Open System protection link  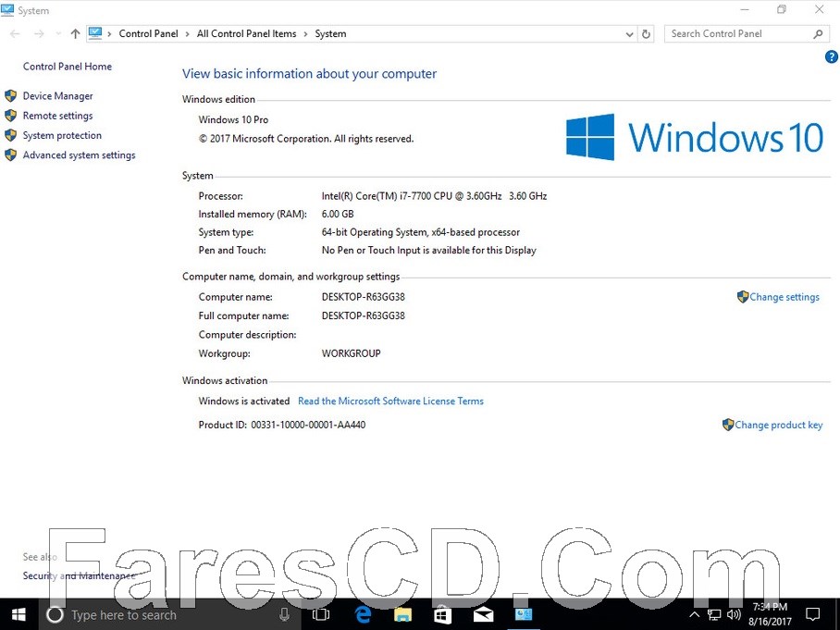point(62,136)
